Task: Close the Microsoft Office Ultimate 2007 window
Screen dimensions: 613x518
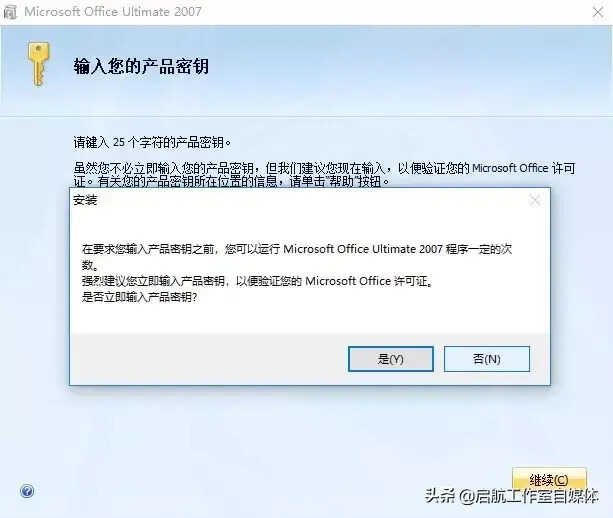Action: click(598, 12)
